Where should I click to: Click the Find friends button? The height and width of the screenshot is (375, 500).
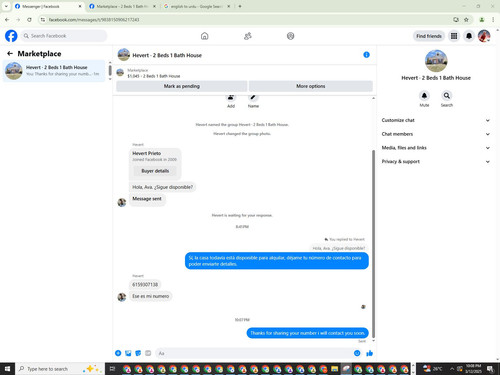(429, 36)
